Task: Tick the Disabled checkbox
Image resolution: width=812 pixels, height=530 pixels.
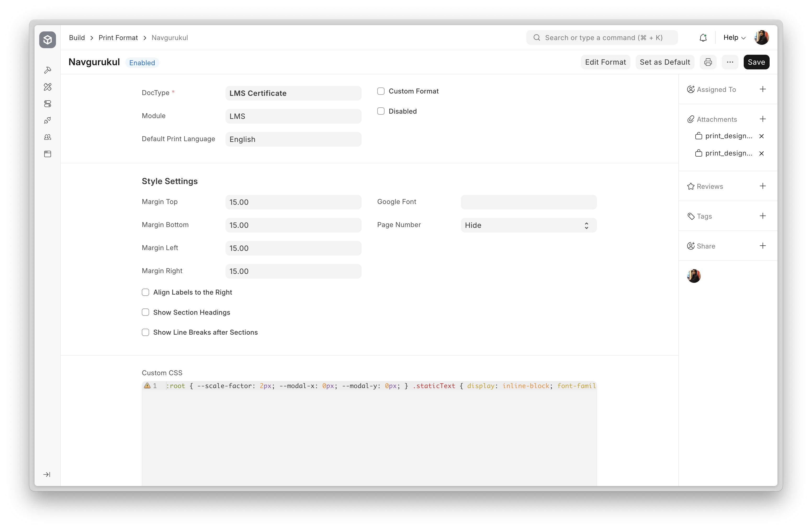Action: point(381,111)
